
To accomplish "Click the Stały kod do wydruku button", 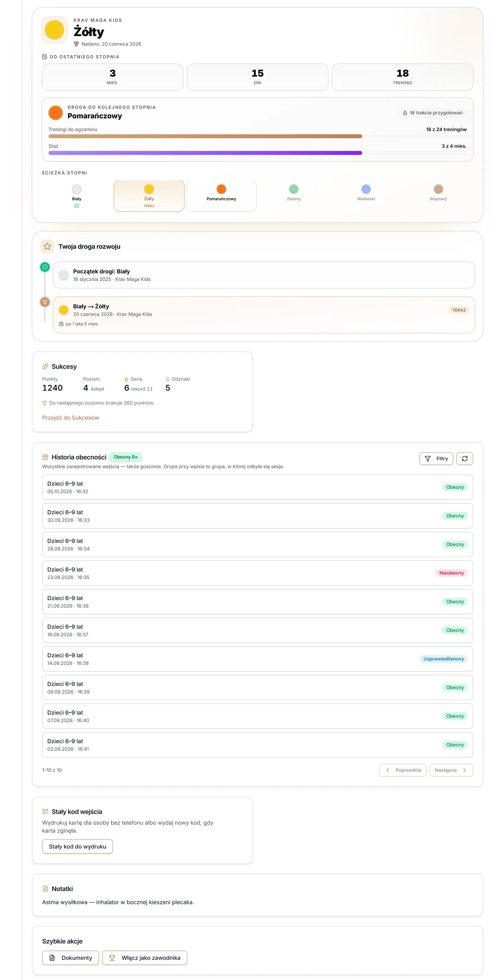I will coord(78,847).
